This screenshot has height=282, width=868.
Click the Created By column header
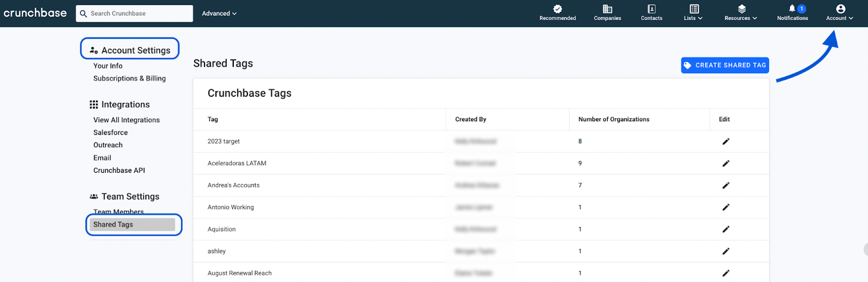click(470, 120)
